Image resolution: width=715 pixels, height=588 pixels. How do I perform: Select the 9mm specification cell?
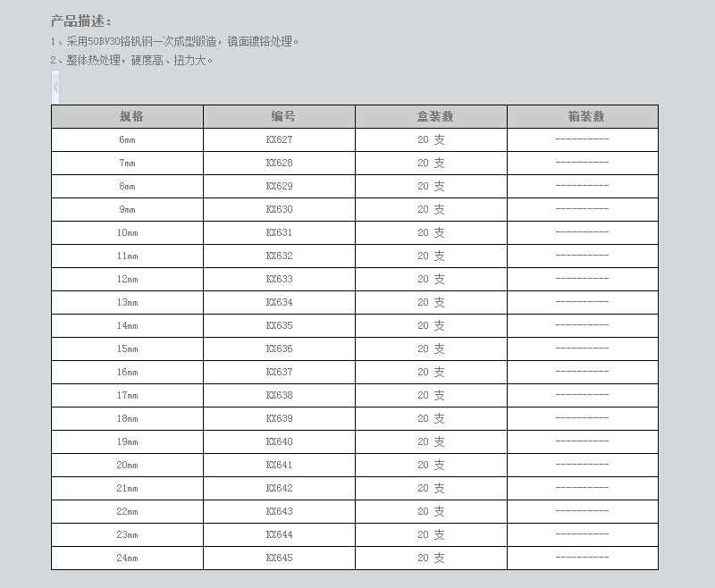(x=127, y=210)
